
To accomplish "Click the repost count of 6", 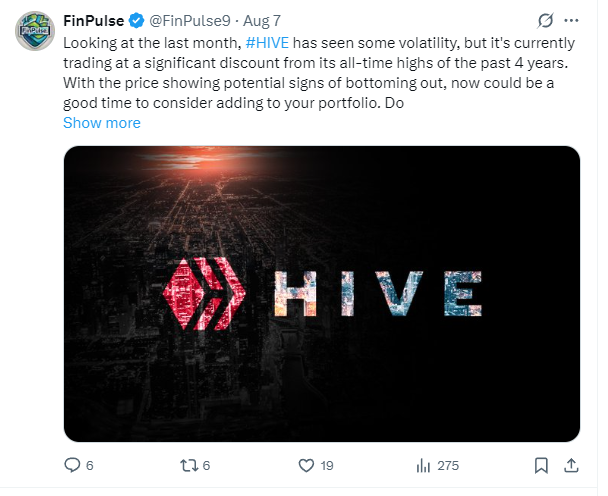I will [x=206, y=465].
